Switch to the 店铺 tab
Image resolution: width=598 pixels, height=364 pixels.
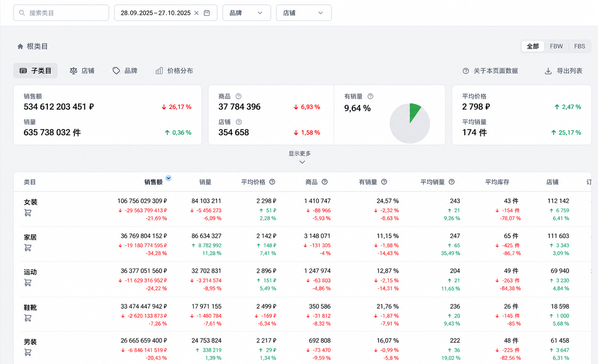click(x=82, y=71)
